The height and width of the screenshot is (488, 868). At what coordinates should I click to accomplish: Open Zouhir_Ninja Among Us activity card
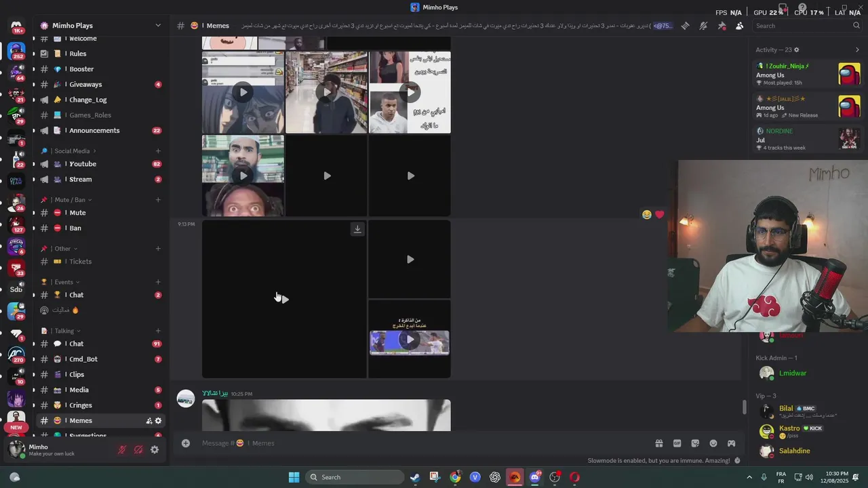coord(808,74)
